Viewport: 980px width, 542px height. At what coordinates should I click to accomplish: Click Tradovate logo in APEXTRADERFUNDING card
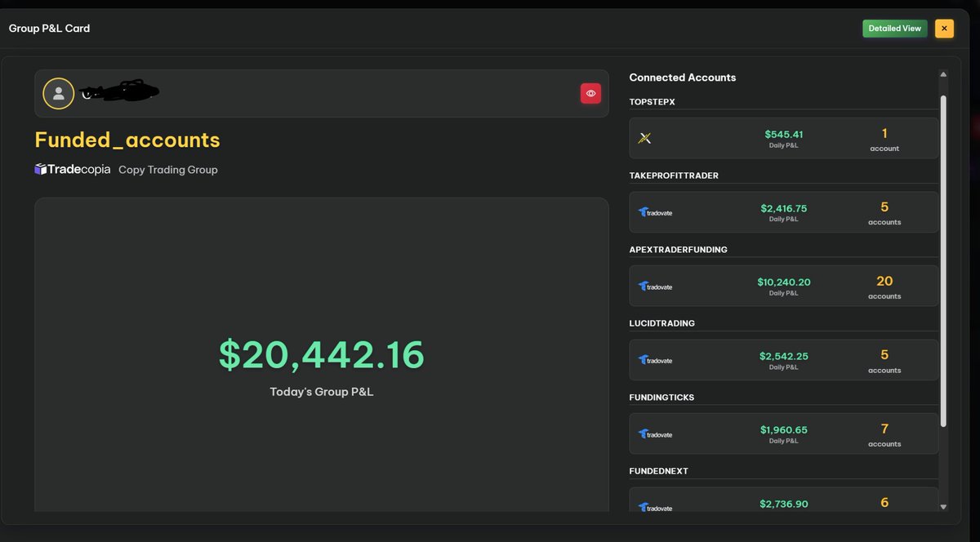(x=655, y=287)
